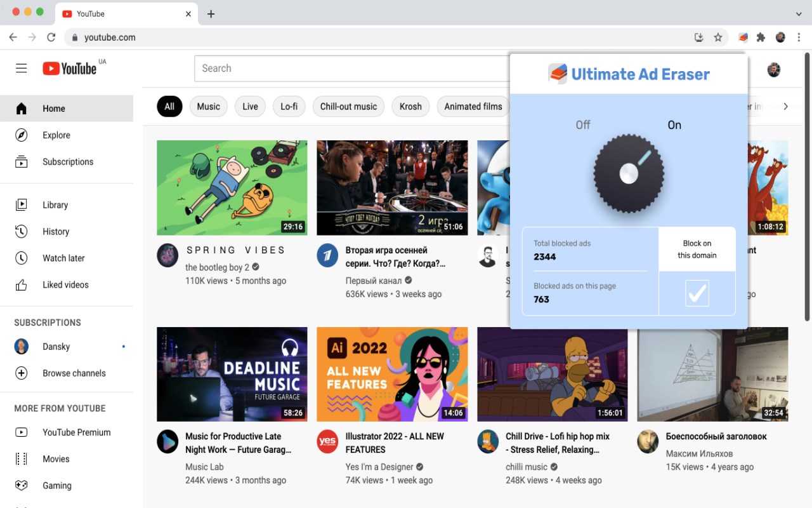Expand the Chrome tab search dropdown arrow

pos(799,14)
